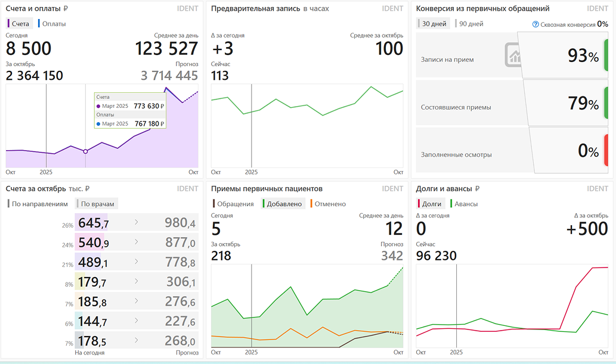The width and height of the screenshot is (616, 364).
Task: Click the IDENT logo in Счета за октябрь panel
Action: point(187,189)
